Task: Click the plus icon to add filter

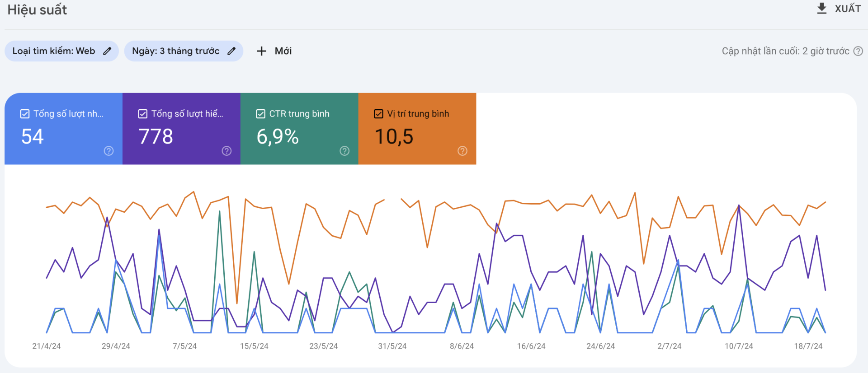Action: click(x=261, y=51)
